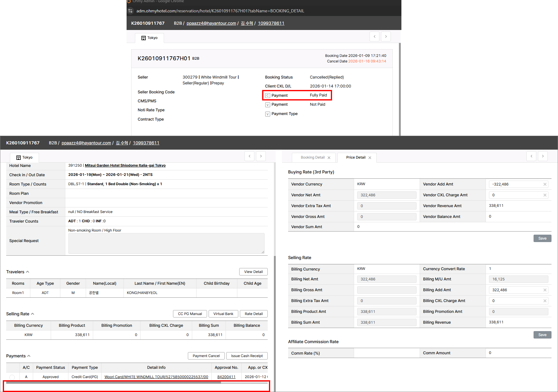
Task: Collapse the Selling Rate section
Action: click(x=32, y=314)
